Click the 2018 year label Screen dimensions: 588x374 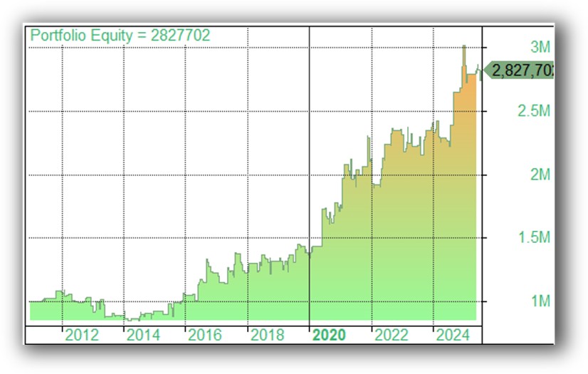(268, 335)
